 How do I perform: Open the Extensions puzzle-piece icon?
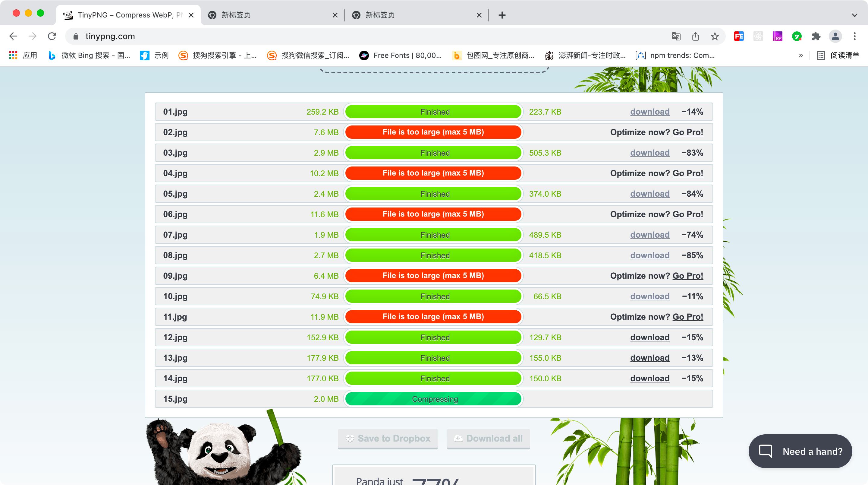click(816, 36)
